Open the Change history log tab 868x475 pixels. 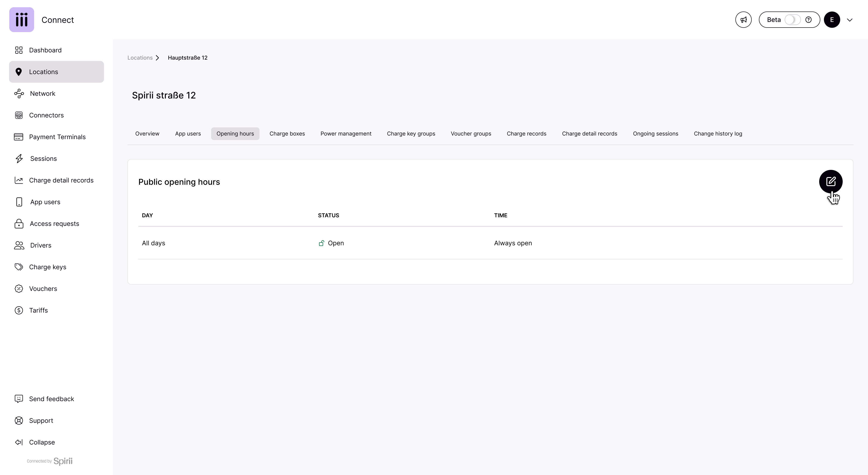[x=718, y=134]
